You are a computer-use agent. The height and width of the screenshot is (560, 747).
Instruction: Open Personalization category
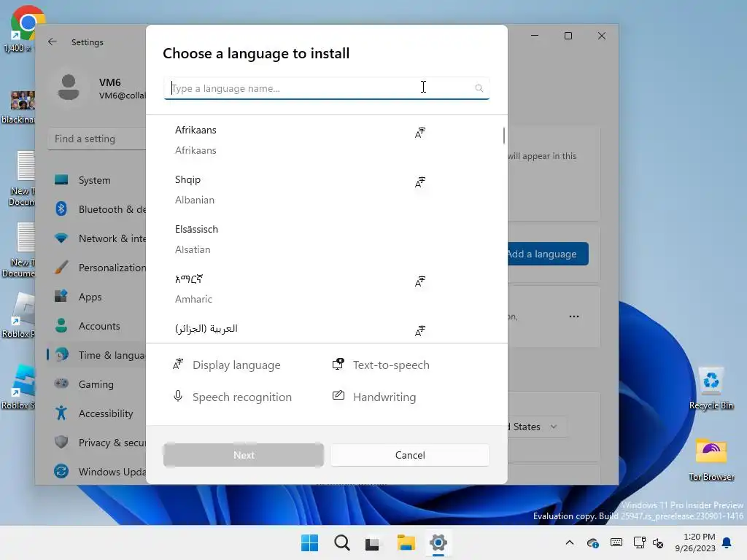(98, 268)
